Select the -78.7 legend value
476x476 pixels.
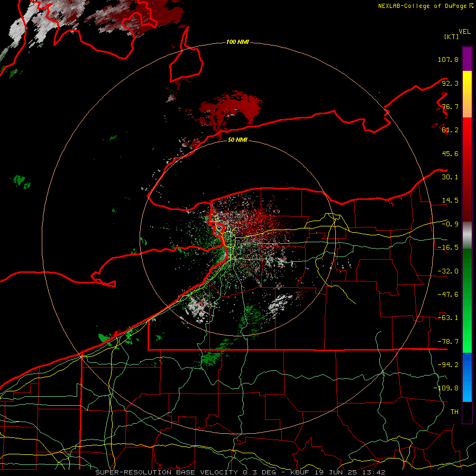[x=448, y=342]
